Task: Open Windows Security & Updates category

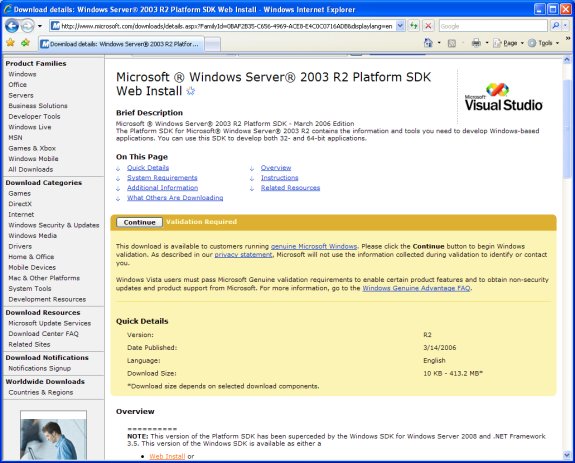Action: pos(54,225)
